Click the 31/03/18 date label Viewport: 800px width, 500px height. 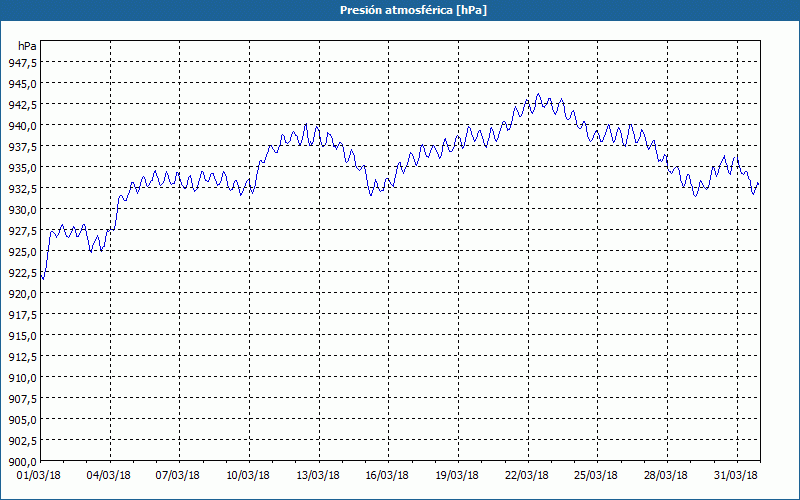tap(736, 475)
